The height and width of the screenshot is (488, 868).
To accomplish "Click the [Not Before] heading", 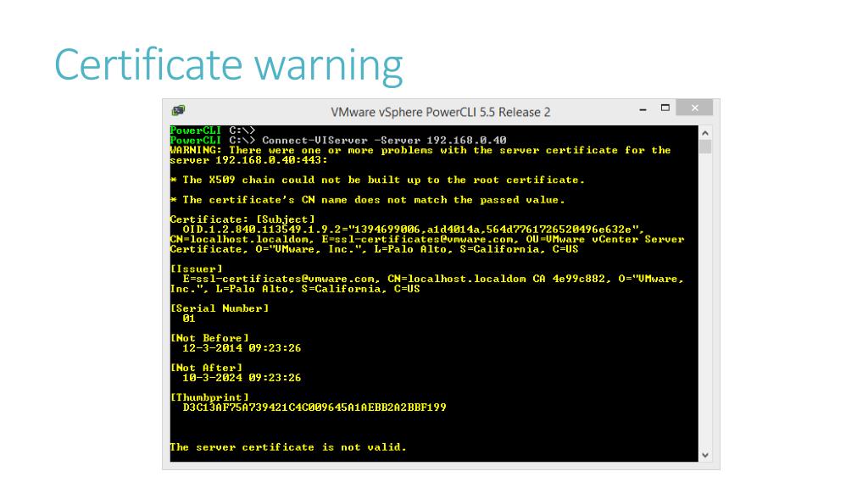I will 209,338.
